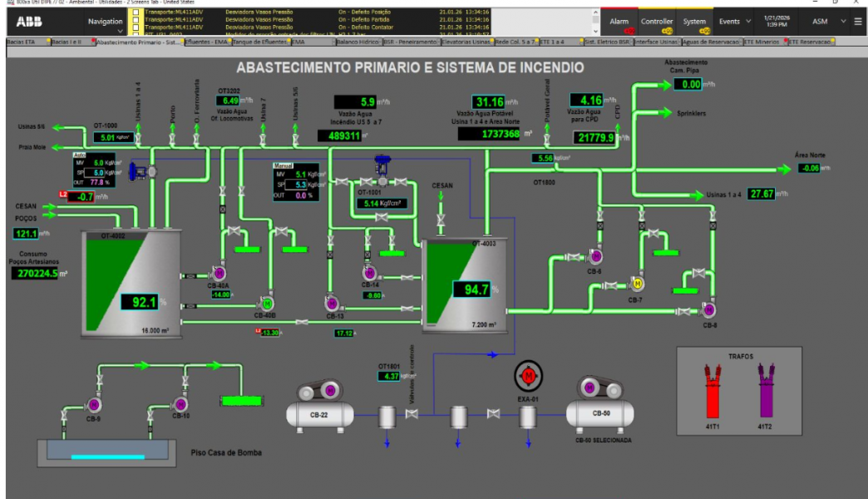The width and height of the screenshot is (868, 499).
Task: Select pump CB-13 icon
Action: (x=331, y=303)
